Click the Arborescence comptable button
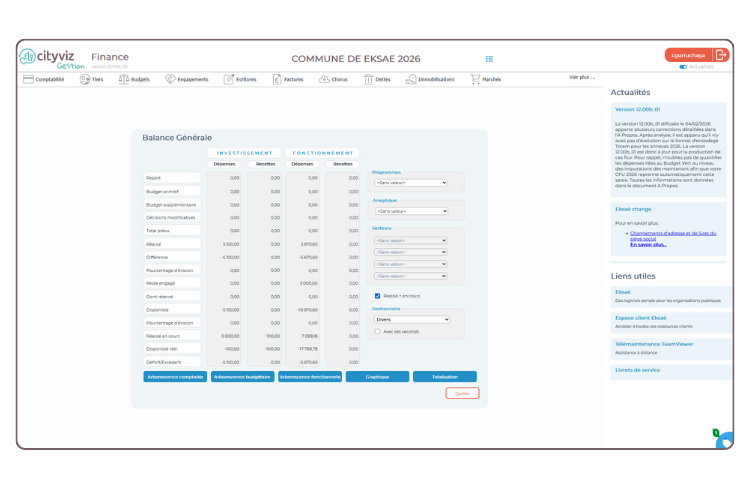 pyautogui.click(x=175, y=377)
